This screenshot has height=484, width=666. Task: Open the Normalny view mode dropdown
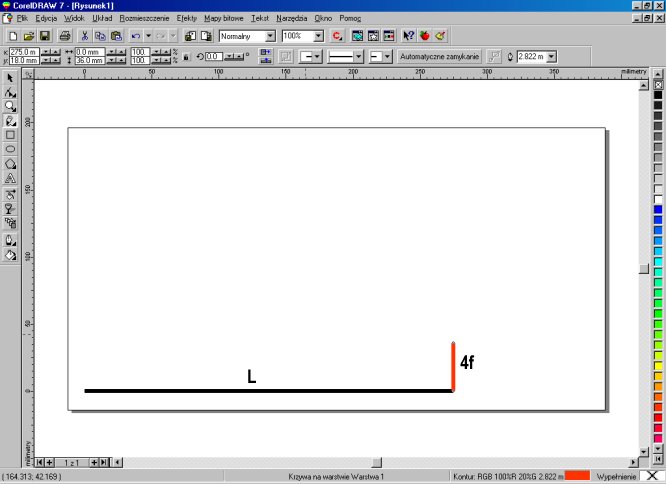point(270,36)
